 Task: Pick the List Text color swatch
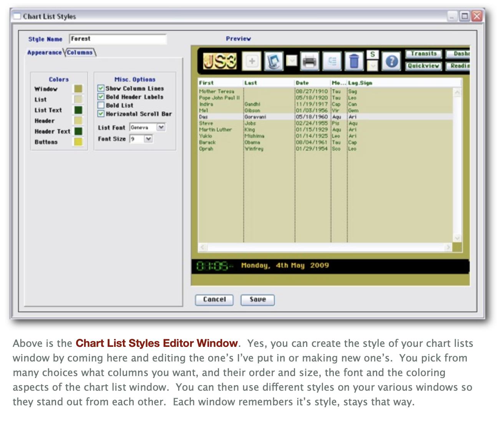pyautogui.click(x=78, y=110)
